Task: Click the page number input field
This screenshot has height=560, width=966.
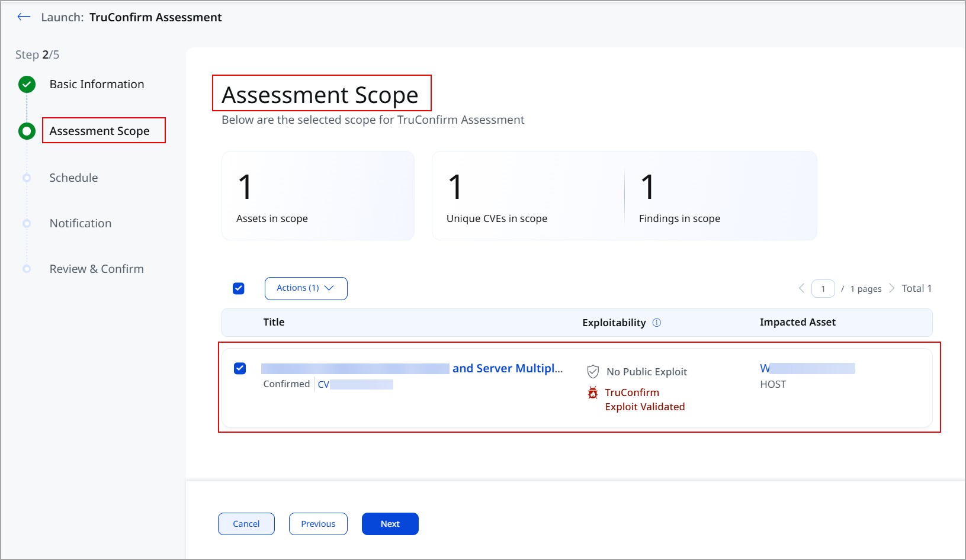Action: point(823,288)
